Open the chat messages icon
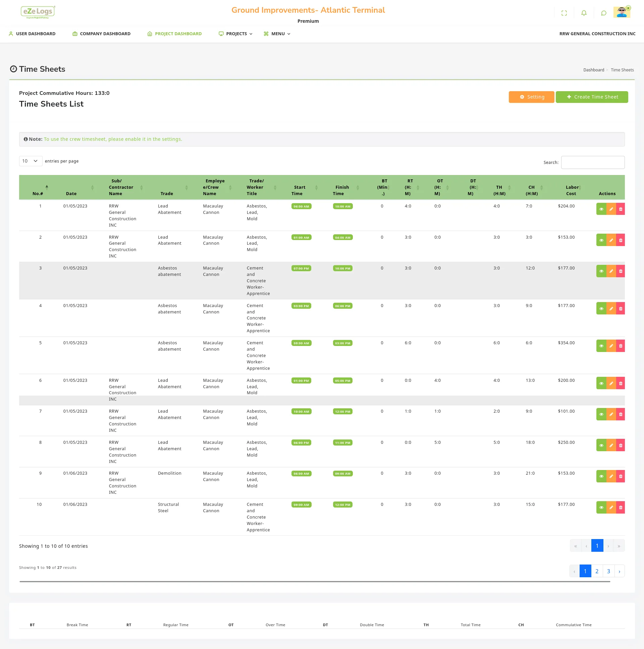Screen dimensions: 644x649 click(604, 13)
